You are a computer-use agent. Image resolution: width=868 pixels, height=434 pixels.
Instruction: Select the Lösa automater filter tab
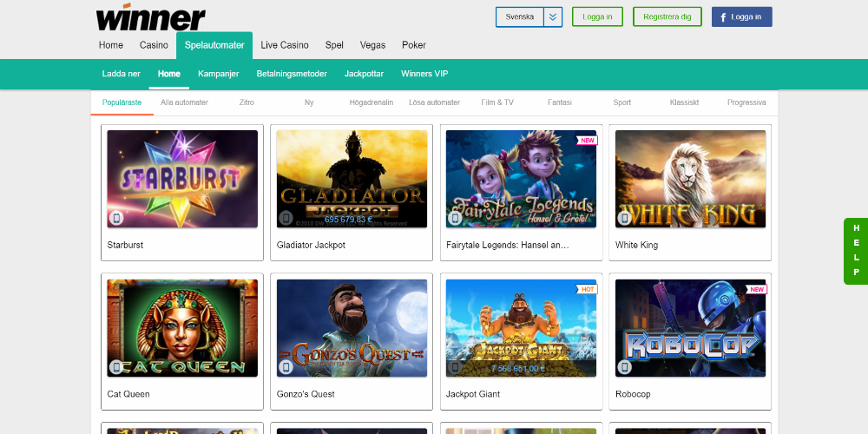point(435,102)
